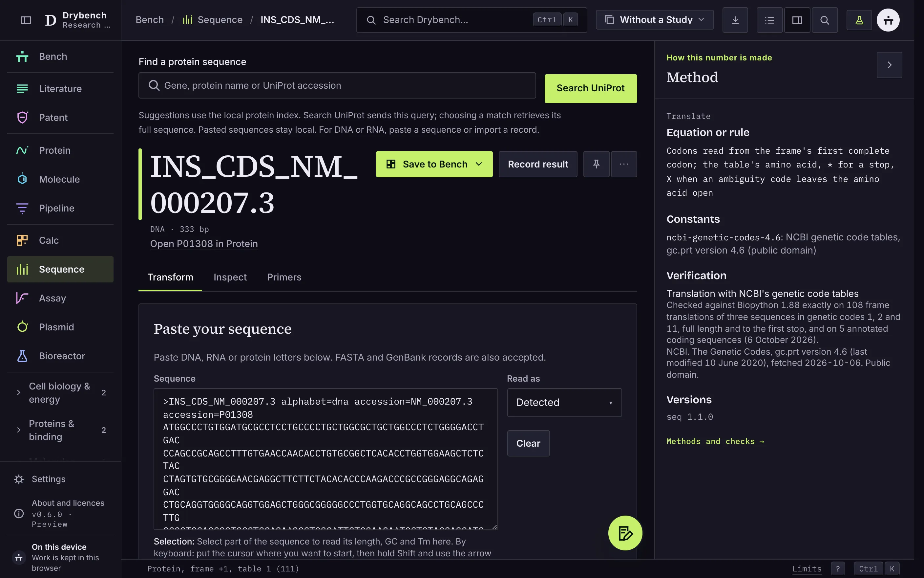Open the Patent section
924x578 pixels.
[60, 117]
